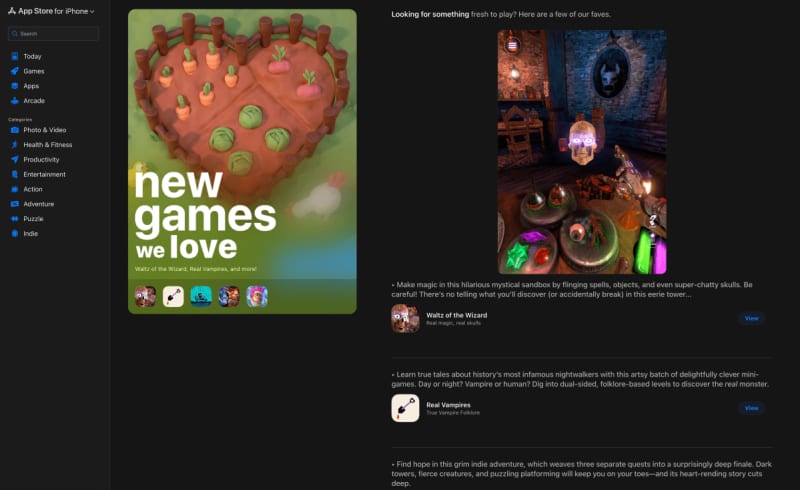Image resolution: width=800 pixels, height=490 pixels.
Task: Tap the hamburger menu in game screenshot
Action: (x=512, y=45)
